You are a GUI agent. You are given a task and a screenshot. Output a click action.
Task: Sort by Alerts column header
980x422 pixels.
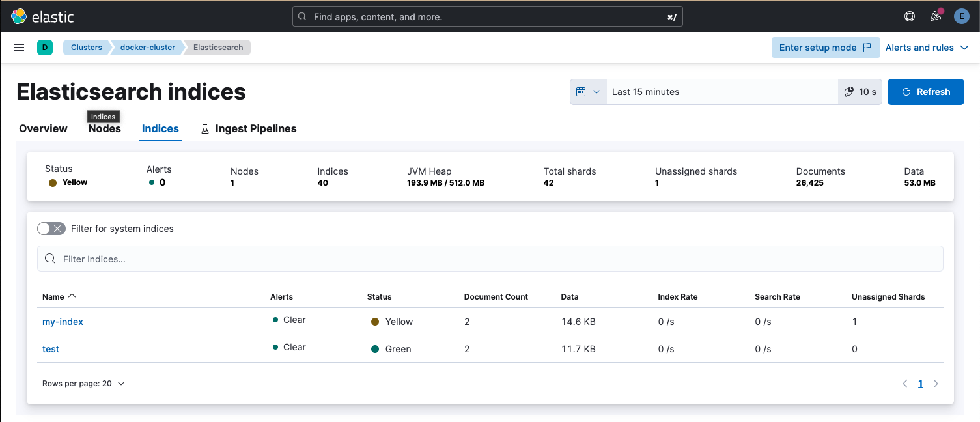tap(281, 296)
